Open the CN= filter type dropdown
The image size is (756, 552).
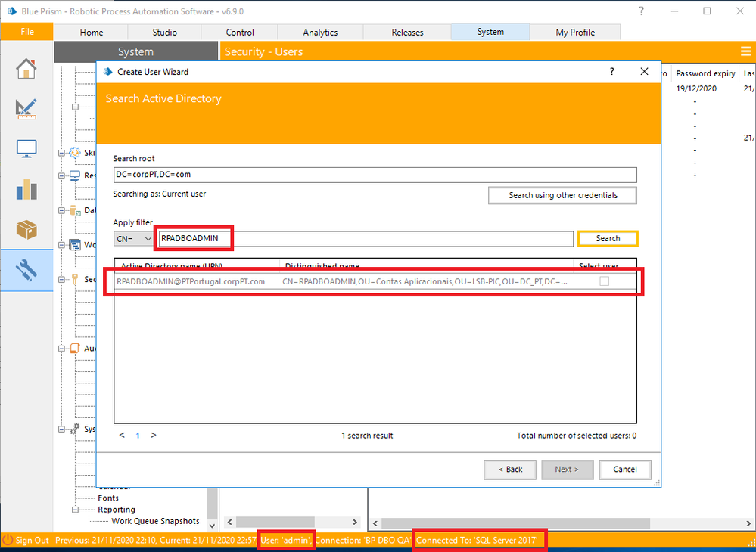pyautogui.click(x=133, y=238)
